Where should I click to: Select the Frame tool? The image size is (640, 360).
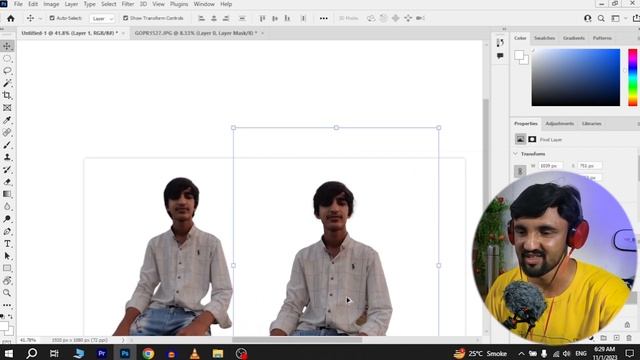click(7, 108)
